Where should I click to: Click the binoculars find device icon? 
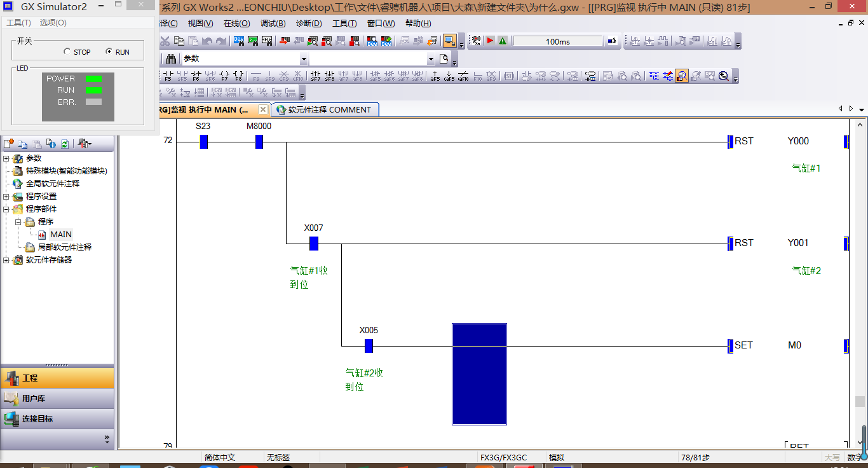171,59
